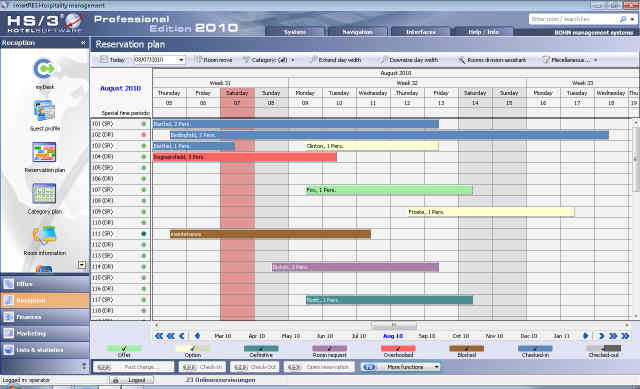
Task: Click the Today calendar icon
Action: tap(104, 60)
